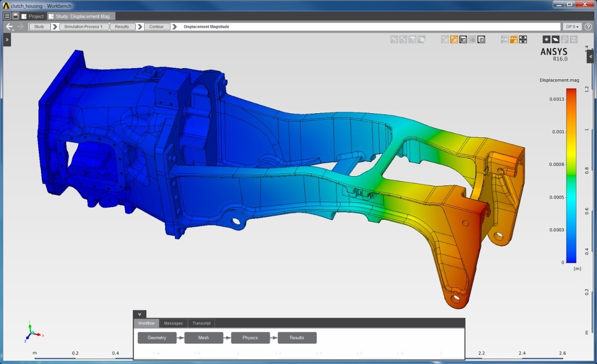Click the Physics workflow step
The image size is (597, 364).
[x=251, y=338]
